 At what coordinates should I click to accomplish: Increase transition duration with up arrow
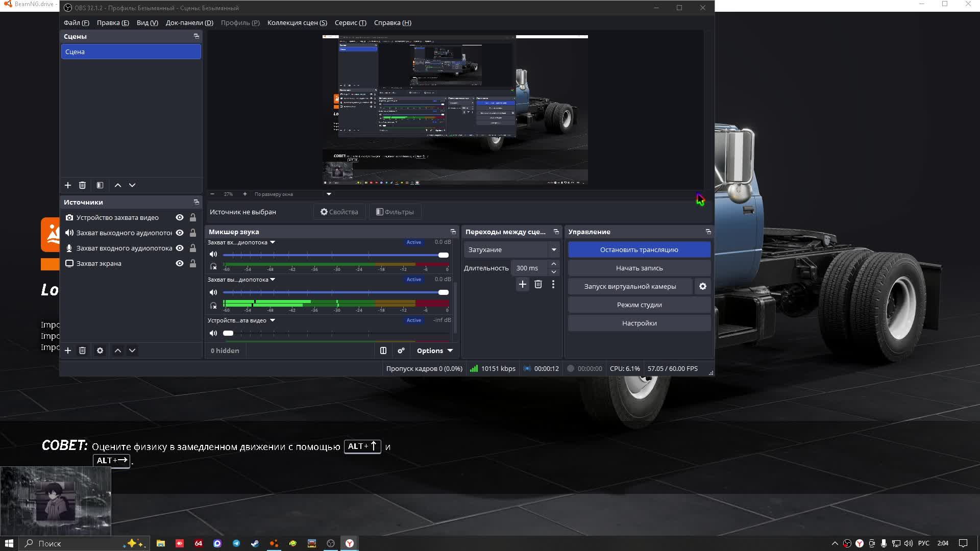(554, 264)
